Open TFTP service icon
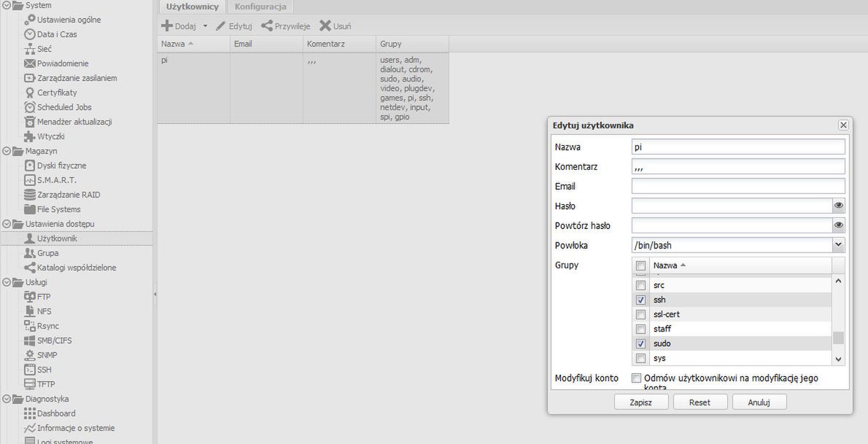 pos(29,384)
